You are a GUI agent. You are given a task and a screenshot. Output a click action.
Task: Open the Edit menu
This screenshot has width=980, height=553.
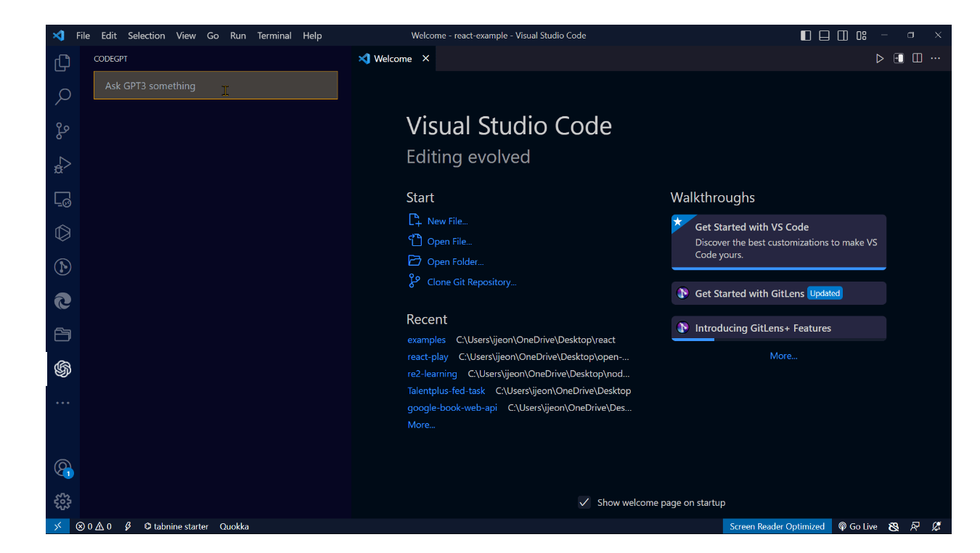(109, 36)
